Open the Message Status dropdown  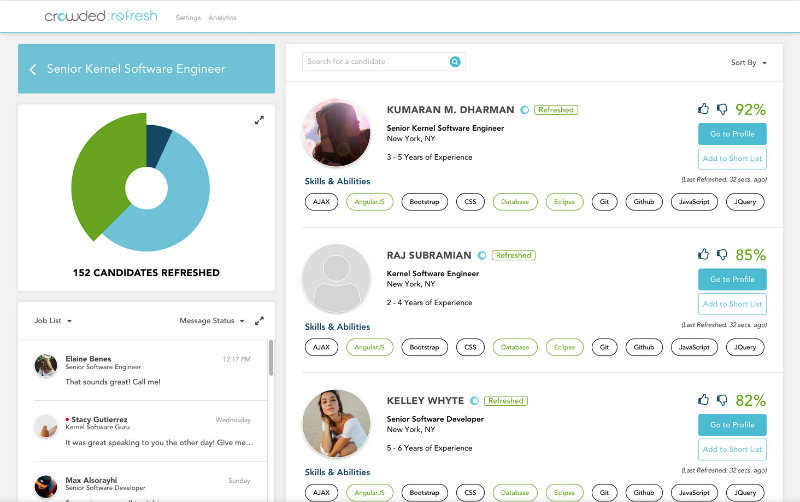tap(212, 321)
